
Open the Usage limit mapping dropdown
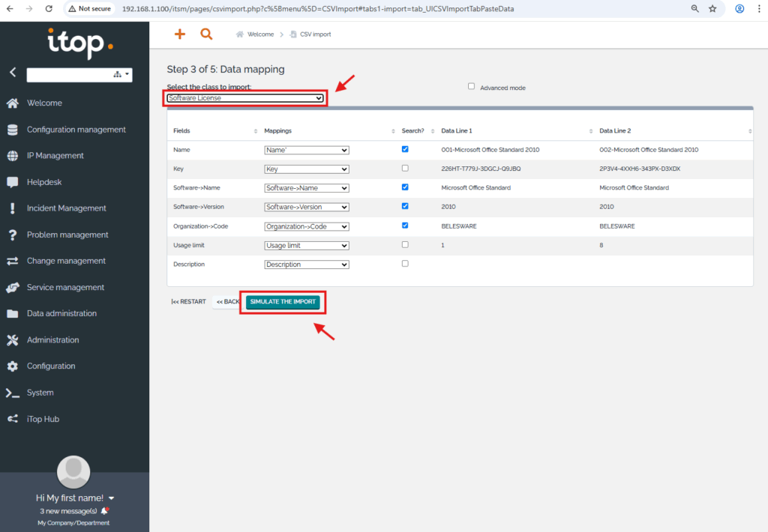[x=307, y=245]
